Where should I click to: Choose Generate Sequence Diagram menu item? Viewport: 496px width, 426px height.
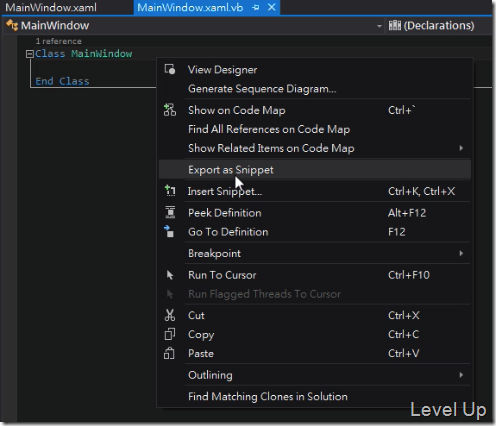click(315, 89)
